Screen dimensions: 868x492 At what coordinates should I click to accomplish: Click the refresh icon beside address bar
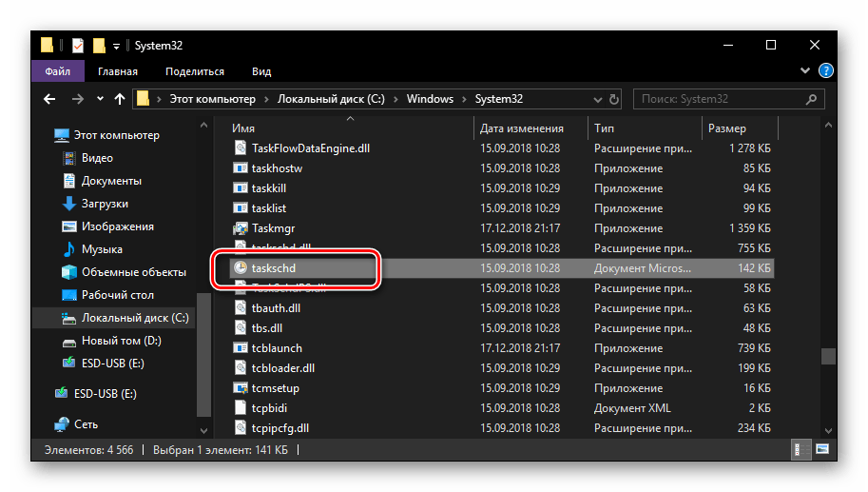(614, 99)
